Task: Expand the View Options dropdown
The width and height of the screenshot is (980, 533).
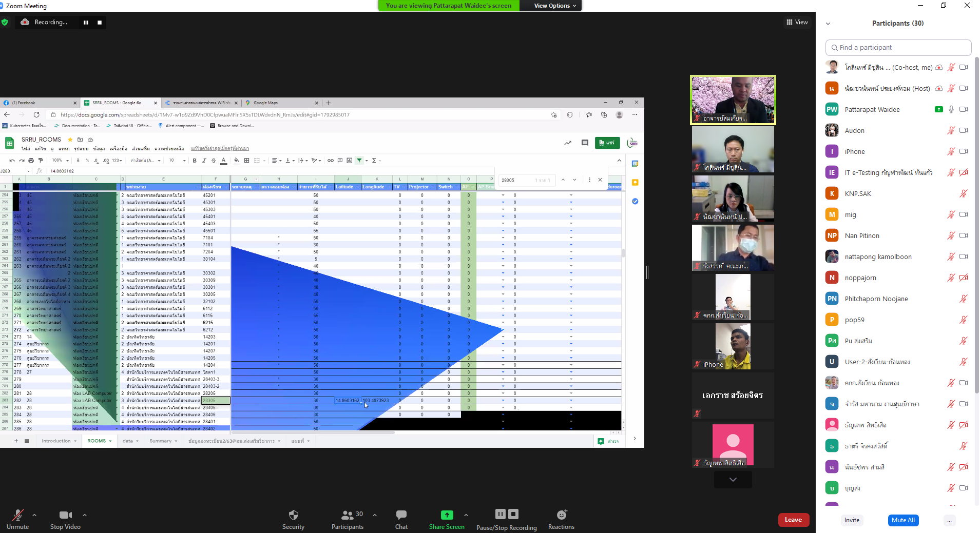Action: click(x=554, y=6)
